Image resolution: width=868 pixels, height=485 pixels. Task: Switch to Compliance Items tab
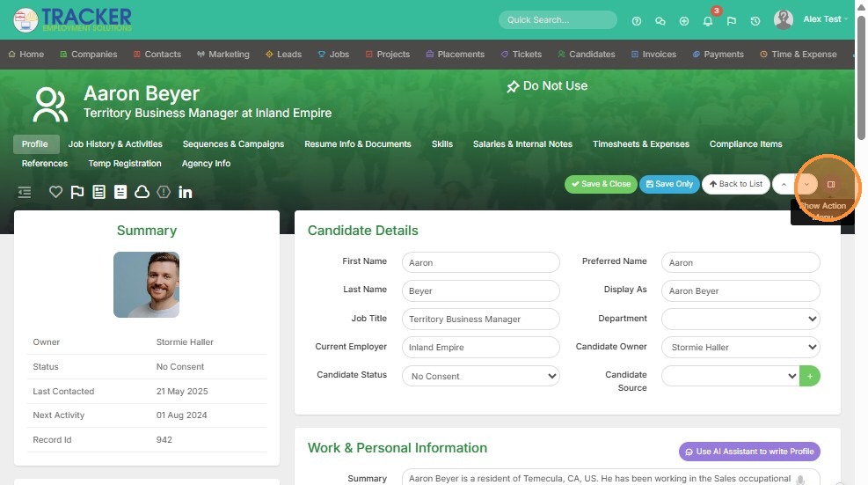pos(746,144)
